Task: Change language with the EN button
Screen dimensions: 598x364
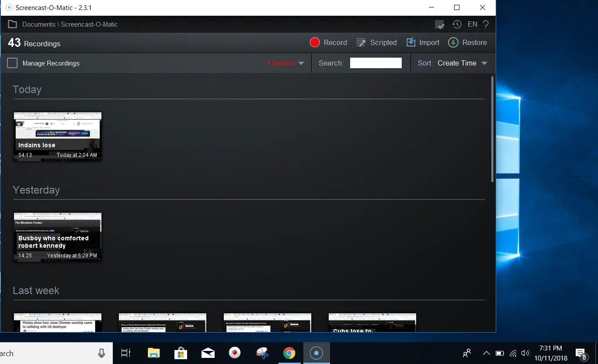Action: pyautogui.click(x=473, y=24)
